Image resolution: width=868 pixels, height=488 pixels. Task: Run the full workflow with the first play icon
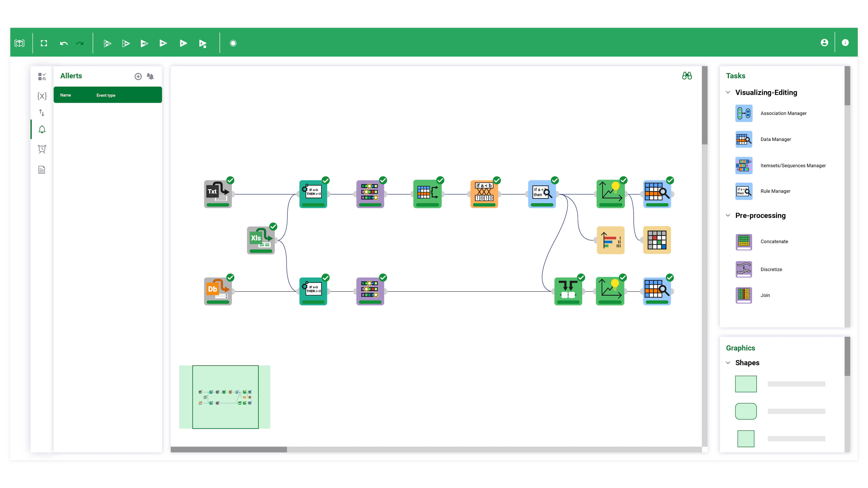pyautogui.click(x=108, y=43)
